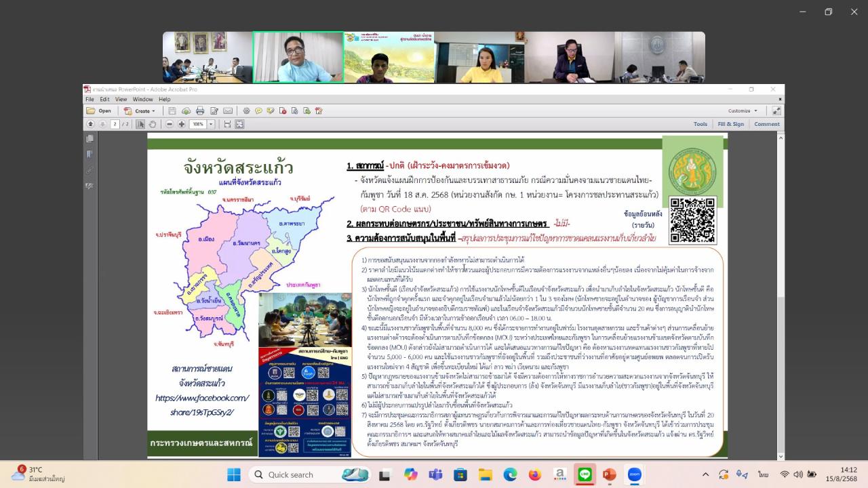Upload the document to Acrobat.com

point(185,110)
